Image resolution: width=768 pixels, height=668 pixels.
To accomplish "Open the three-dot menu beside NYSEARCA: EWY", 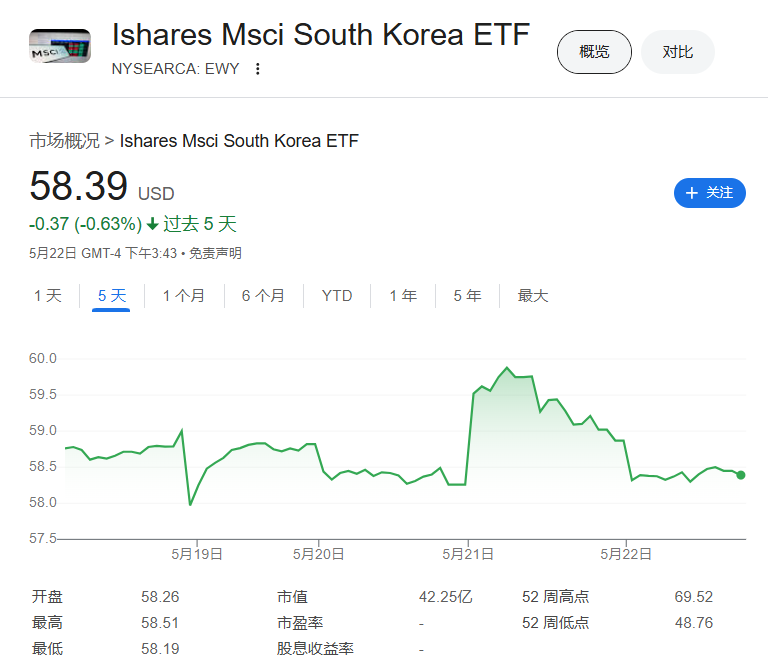I will (x=258, y=69).
